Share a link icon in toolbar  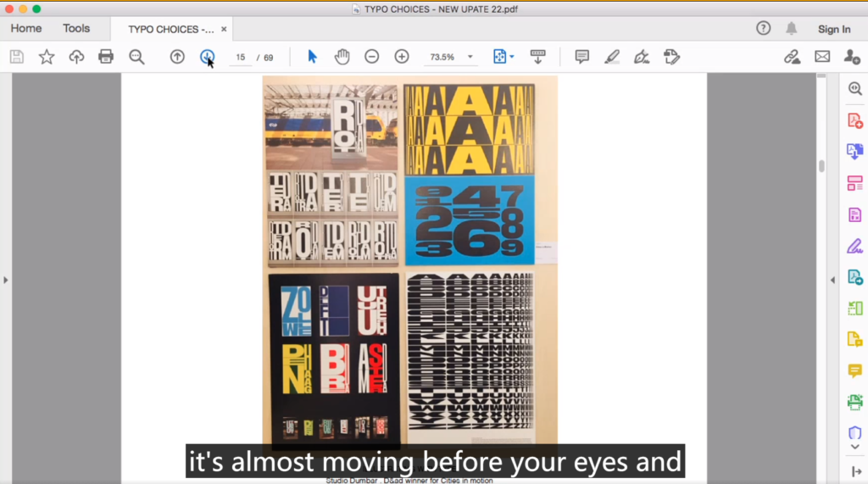pyautogui.click(x=793, y=57)
